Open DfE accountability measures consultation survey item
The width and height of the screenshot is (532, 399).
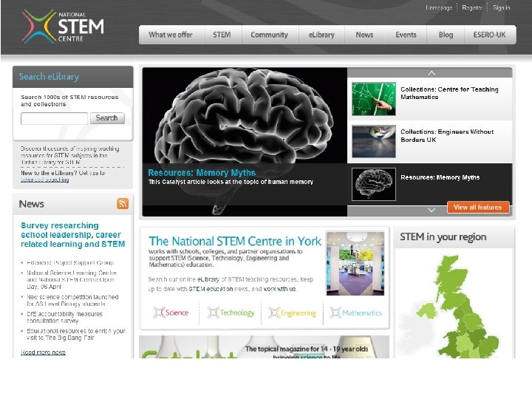64,317
